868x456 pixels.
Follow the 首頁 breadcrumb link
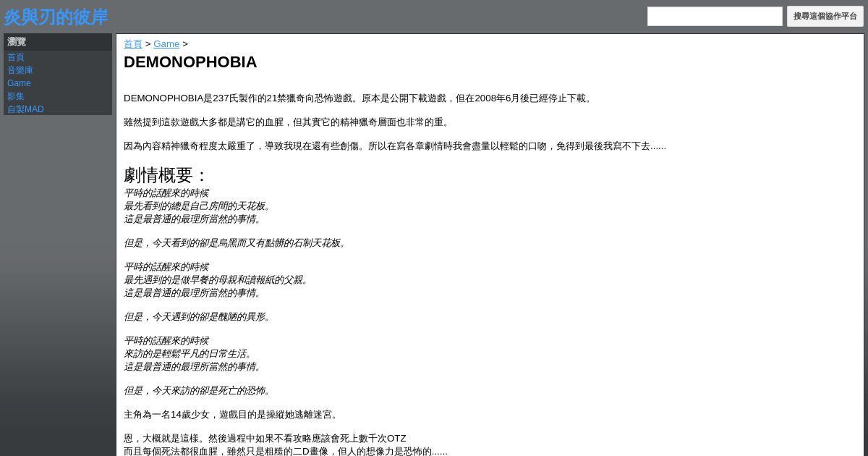click(x=133, y=44)
